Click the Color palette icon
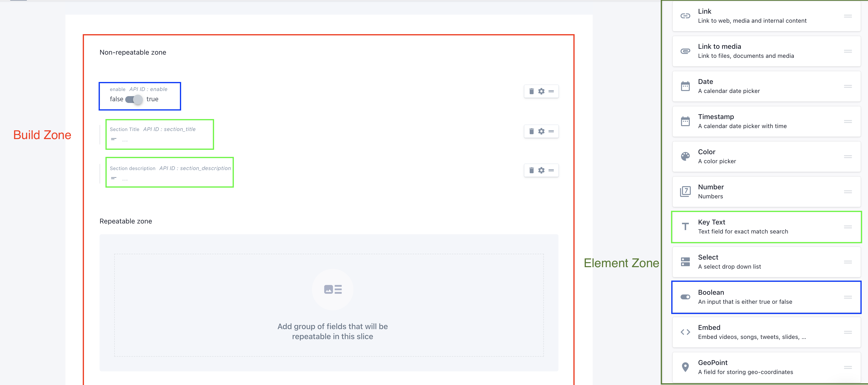The width and height of the screenshot is (868, 385). tap(685, 157)
